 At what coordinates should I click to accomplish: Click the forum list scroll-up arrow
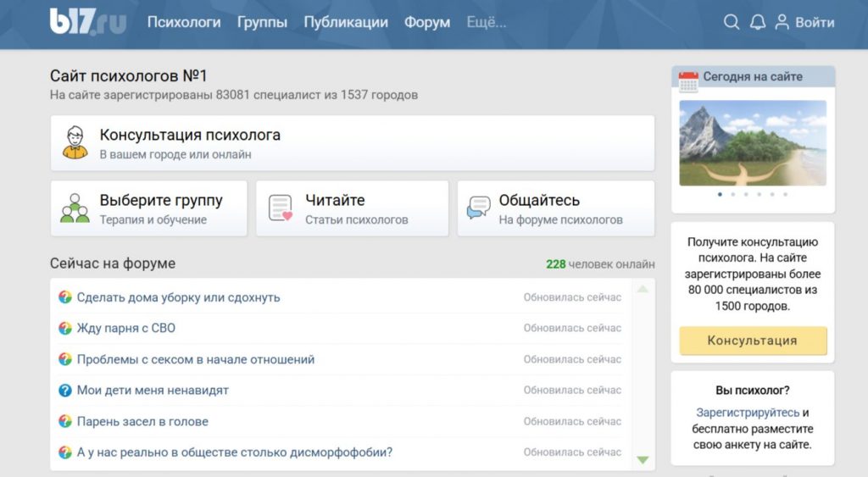pyautogui.click(x=643, y=289)
